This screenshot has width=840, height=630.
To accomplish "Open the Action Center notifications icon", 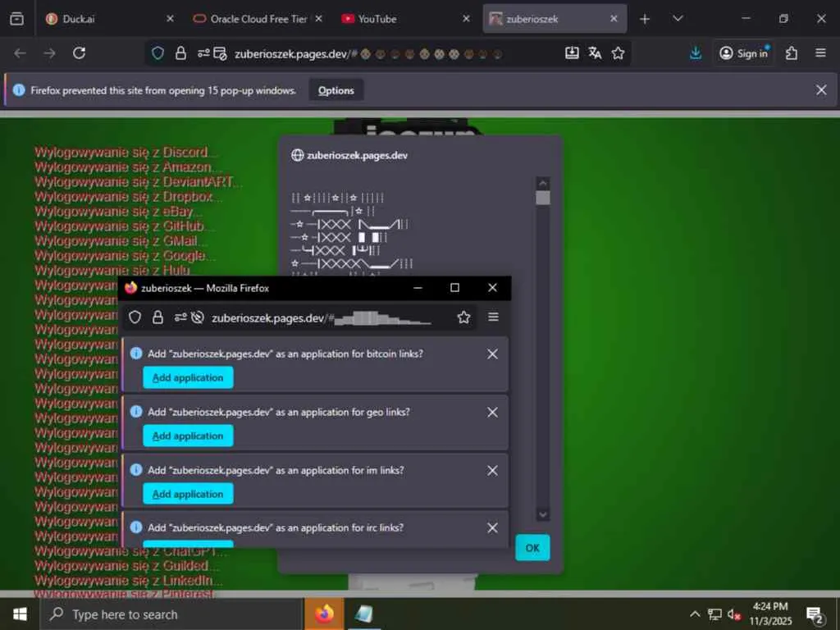I will tap(815, 614).
